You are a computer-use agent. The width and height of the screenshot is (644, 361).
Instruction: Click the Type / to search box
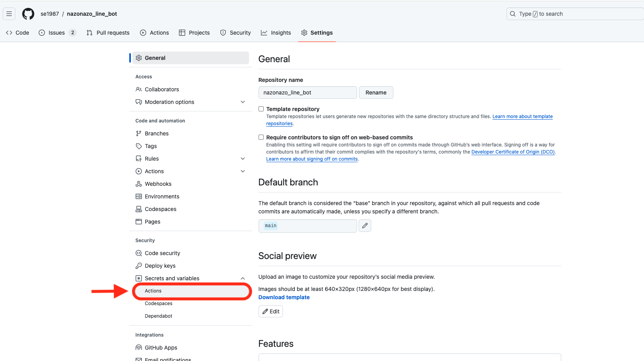click(575, 14)
